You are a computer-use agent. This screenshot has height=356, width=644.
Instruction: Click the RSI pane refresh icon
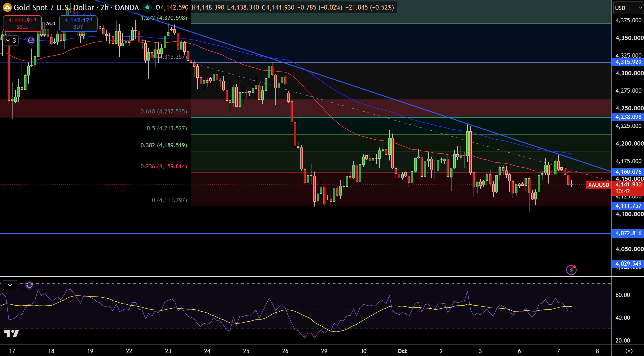29,285
